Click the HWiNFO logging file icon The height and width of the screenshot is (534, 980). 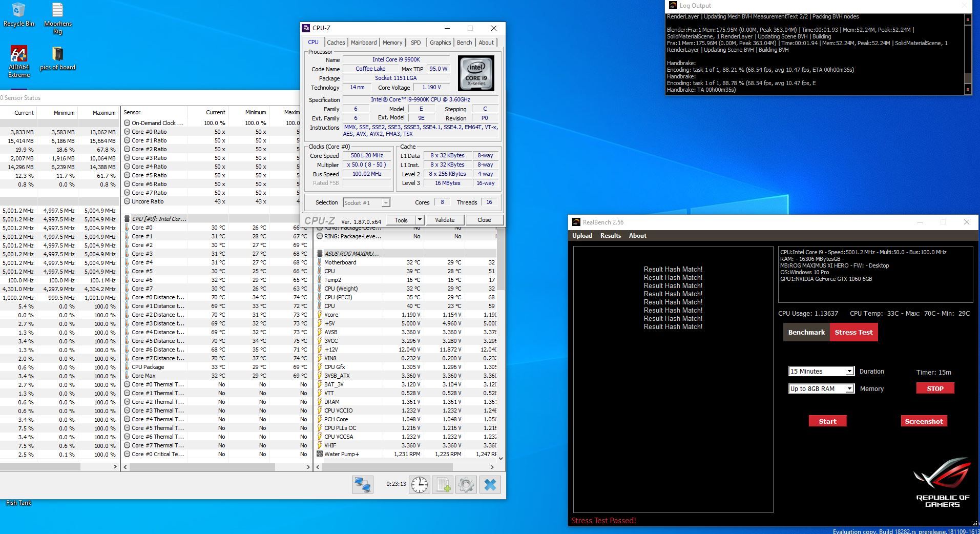443,484
